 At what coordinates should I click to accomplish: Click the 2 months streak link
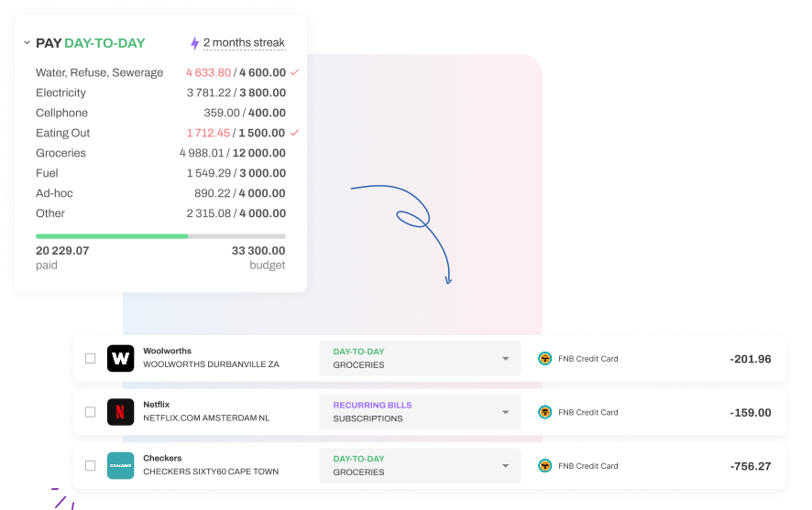click(244, 43)
